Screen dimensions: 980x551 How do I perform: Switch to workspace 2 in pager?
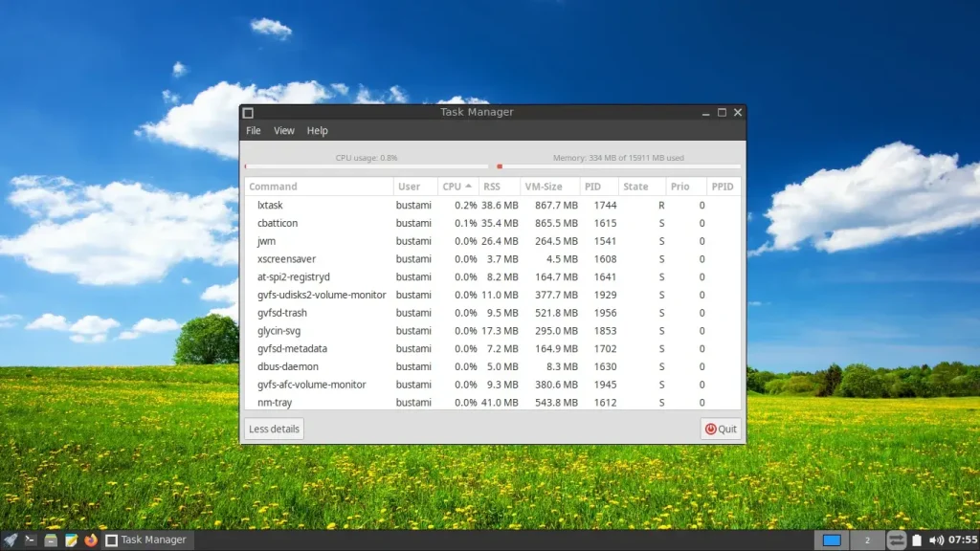pyautogui.click(x=867, y=540)
